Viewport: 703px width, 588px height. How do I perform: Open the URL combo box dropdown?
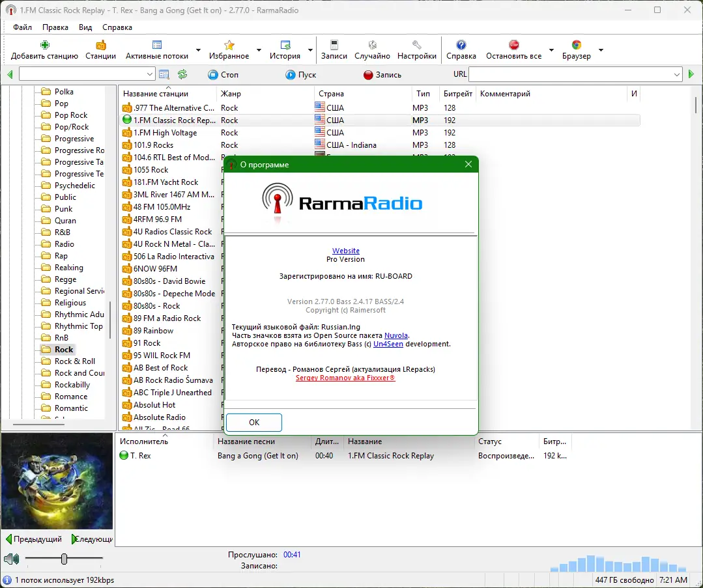(677, 74)
